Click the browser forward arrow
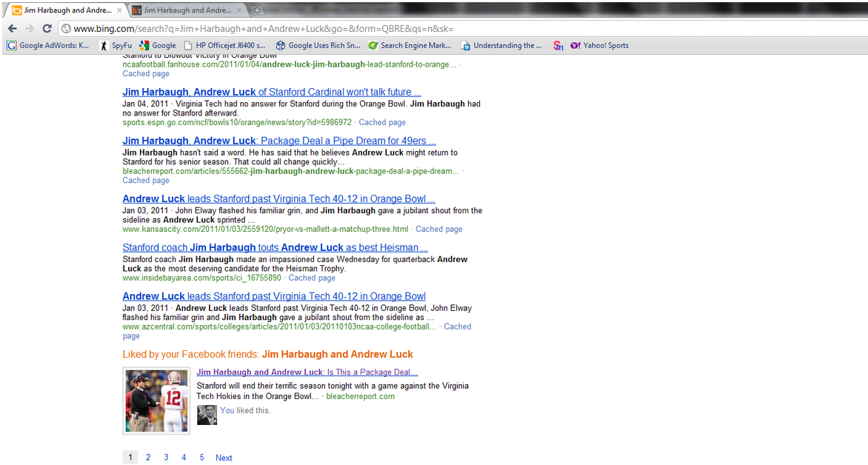The image size is (868, 465). [x=29, y=28]
